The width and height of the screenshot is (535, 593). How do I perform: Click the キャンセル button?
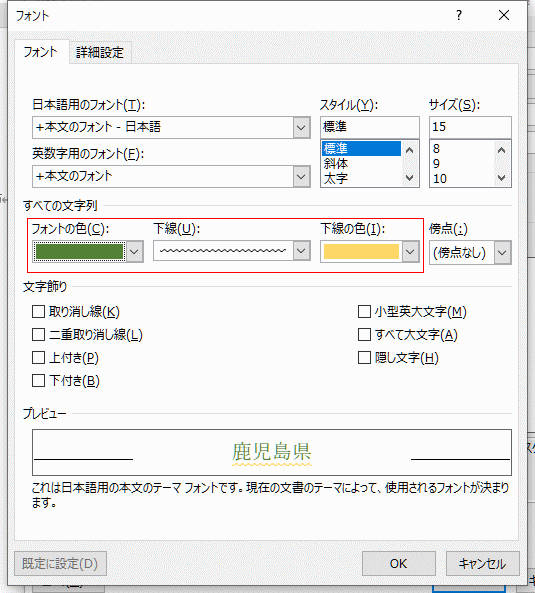(482, 564)
